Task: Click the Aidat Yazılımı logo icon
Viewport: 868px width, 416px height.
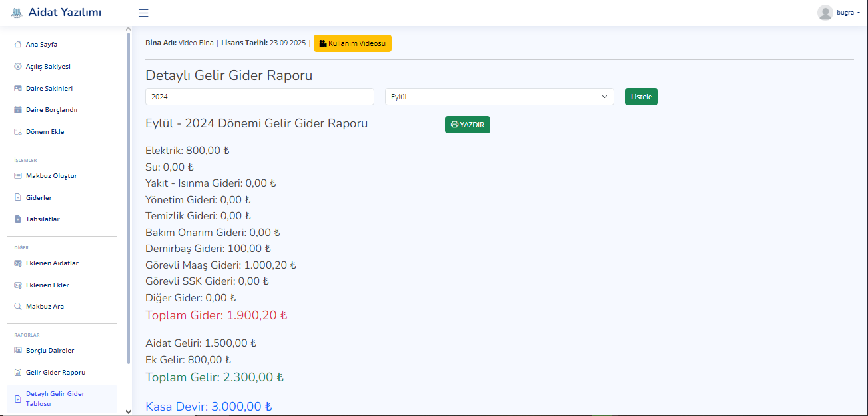Action: point(17,13)
